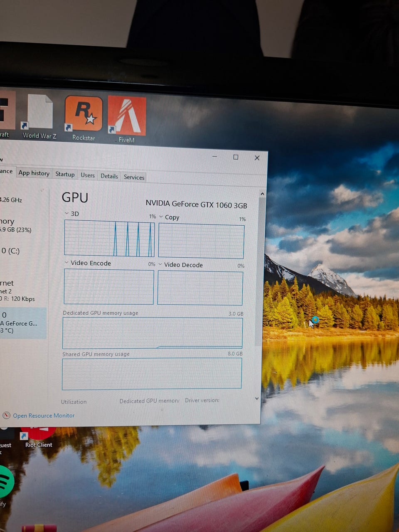Click the Video Encode graph
Viewport: 399px width, 532px height.
click(109, 287)
